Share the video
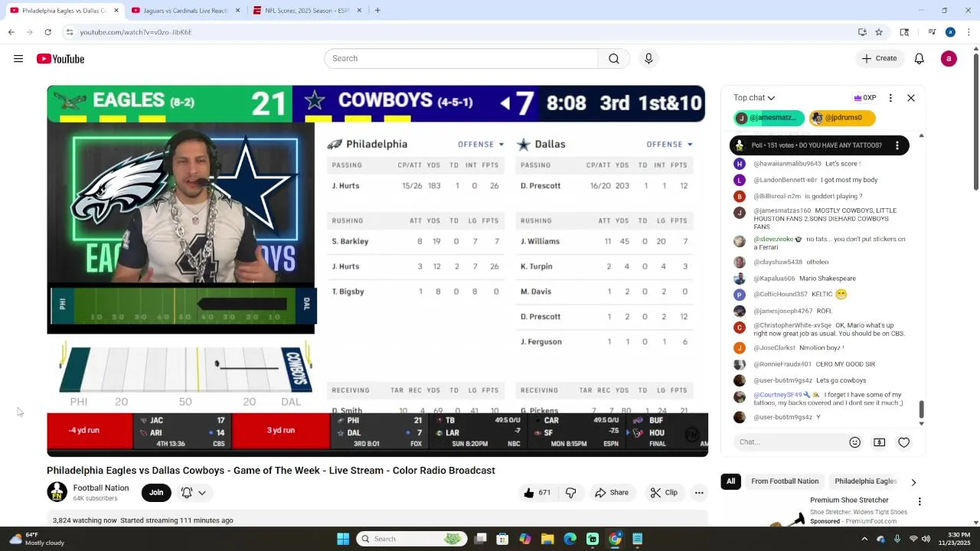 click(612, 493)
